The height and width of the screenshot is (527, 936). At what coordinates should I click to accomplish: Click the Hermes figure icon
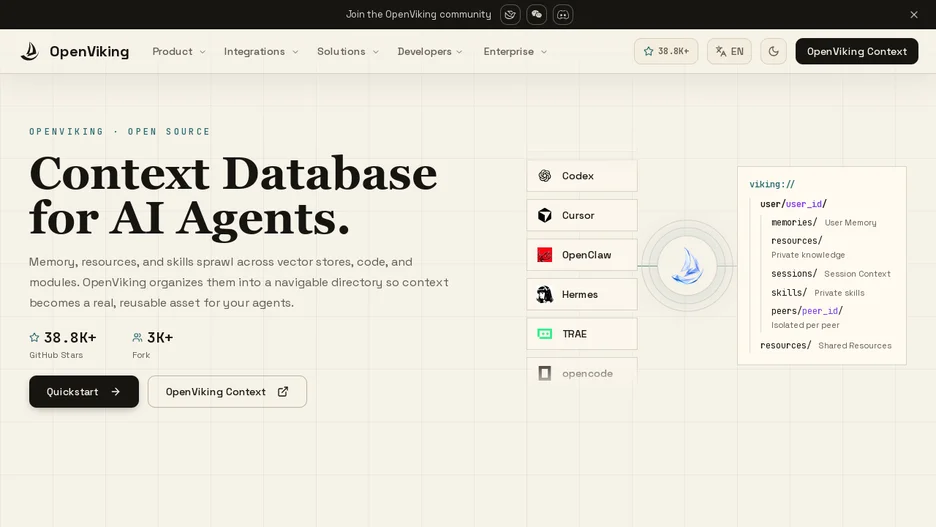coord(544,294)
